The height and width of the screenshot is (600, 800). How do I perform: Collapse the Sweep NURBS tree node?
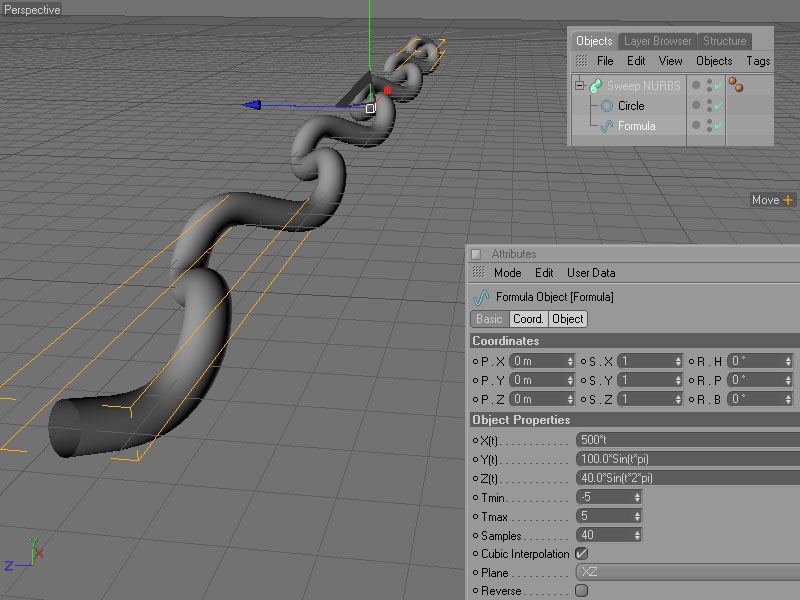click(579, 86)
